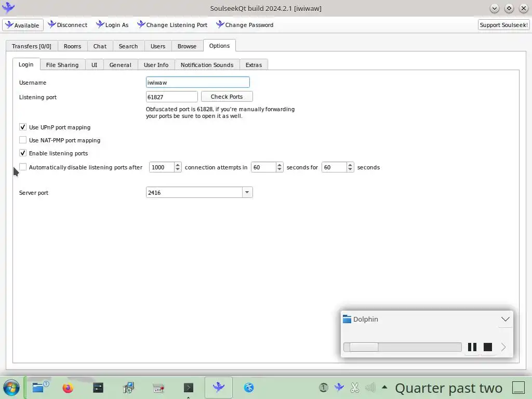The width and height of the screenshot is (532, 399).
Task: Increase the final seconds duration spinner
Action: pyautogui.click(x=350, y=165)
